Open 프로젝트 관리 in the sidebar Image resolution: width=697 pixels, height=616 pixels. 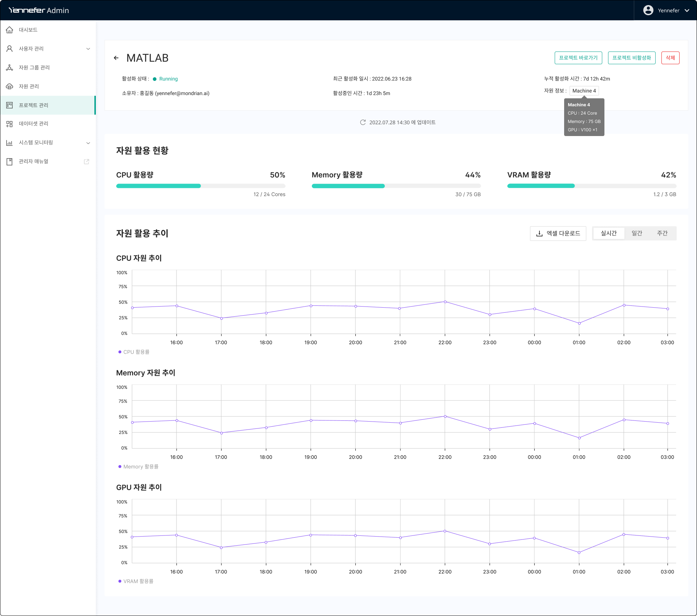click(33, 105)
